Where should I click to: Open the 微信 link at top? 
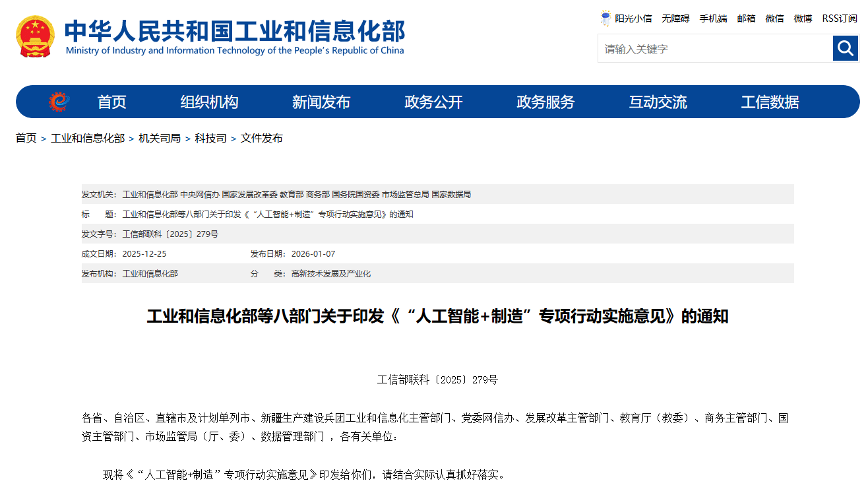pyautogui.click(x=774, y=18)
